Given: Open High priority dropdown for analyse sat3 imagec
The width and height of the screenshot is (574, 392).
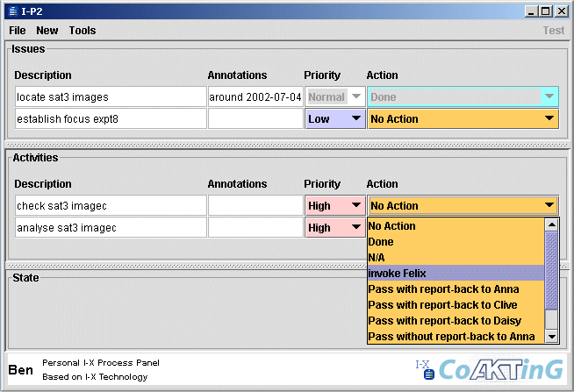Looking at the screenshot, I should pyautogui.click(x=334, y=228).
